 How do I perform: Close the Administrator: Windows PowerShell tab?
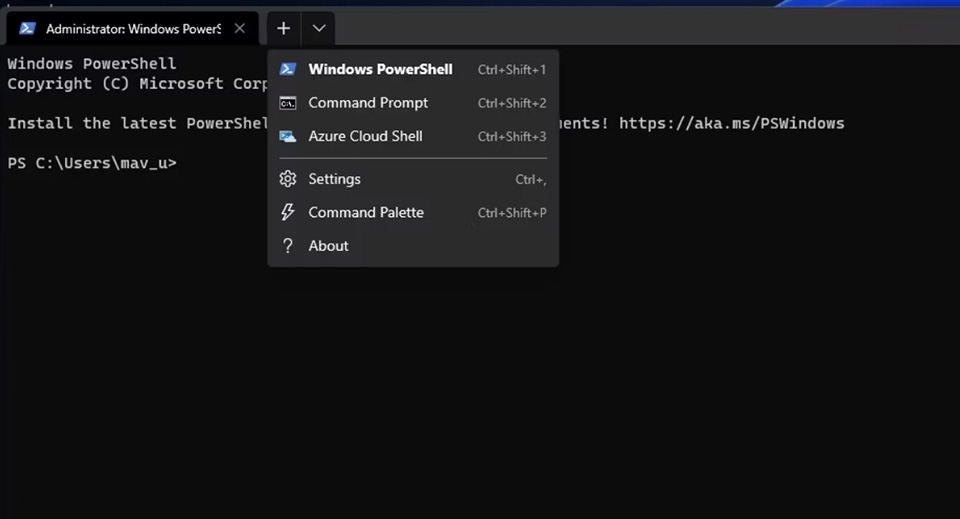[240, 29]
